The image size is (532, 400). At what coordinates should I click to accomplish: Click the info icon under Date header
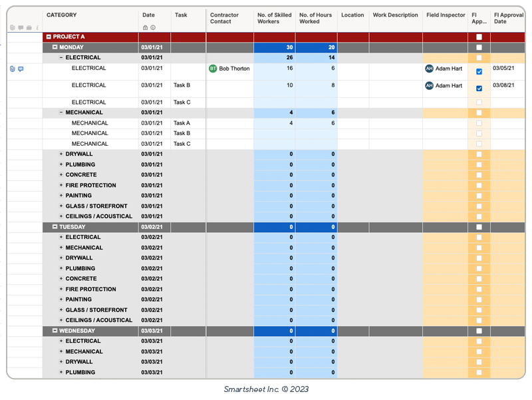153,27
